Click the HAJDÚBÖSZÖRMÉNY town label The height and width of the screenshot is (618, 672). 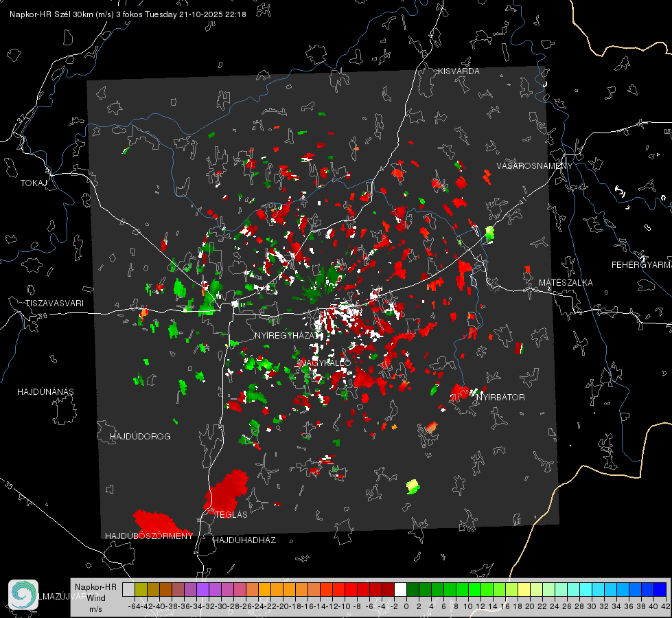pyautogui.click(x=149, y=536)
